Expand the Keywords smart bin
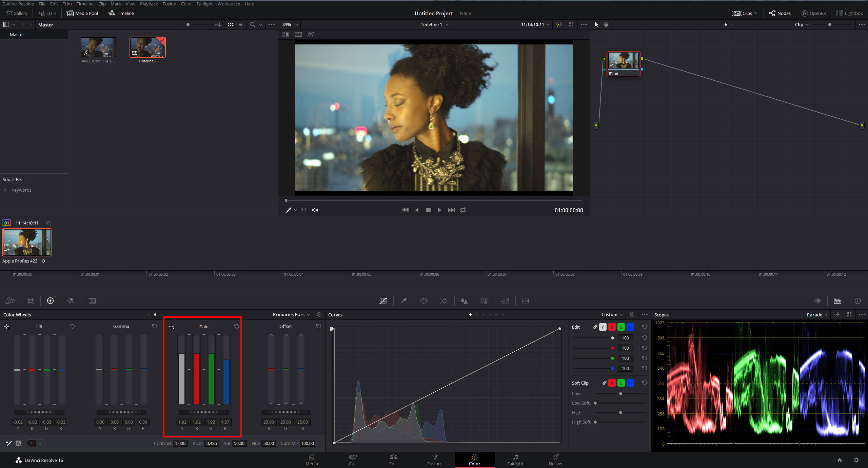This screenshot has width=868, height=468. coord(5,190)
